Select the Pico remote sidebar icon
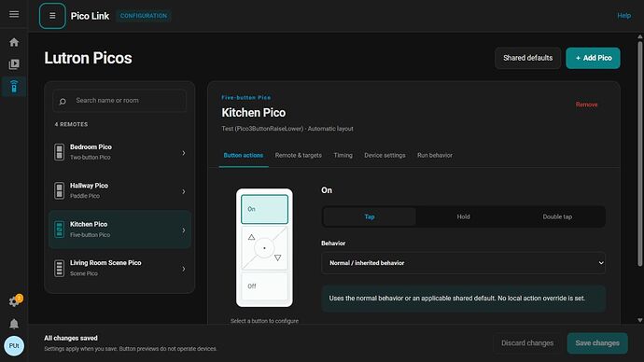Image resolution: width=644 pixels, height=362 pixels. pyautogui.click(x=14, y=86)
